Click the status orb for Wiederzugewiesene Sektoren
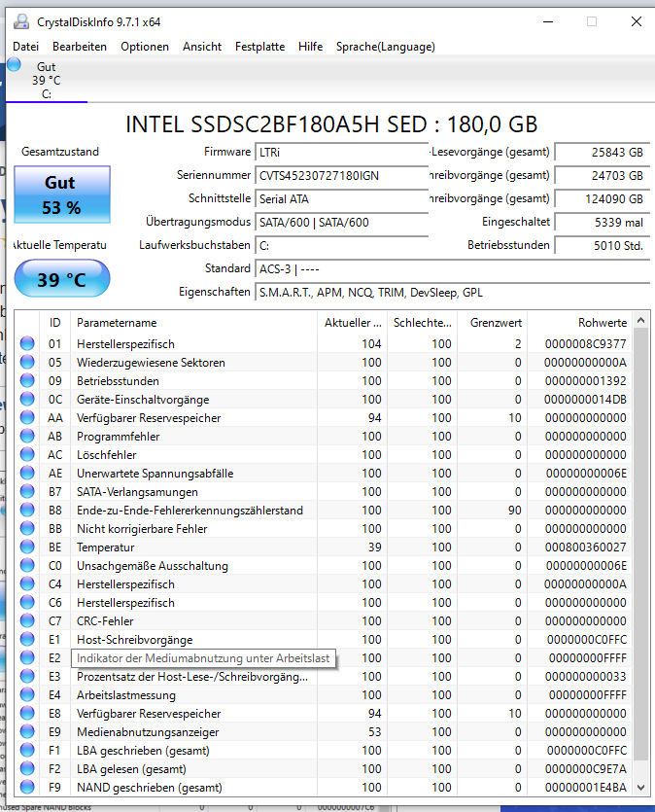Viewport: 655px width, 812px height. pyautogui.click(x=27, y=362)
